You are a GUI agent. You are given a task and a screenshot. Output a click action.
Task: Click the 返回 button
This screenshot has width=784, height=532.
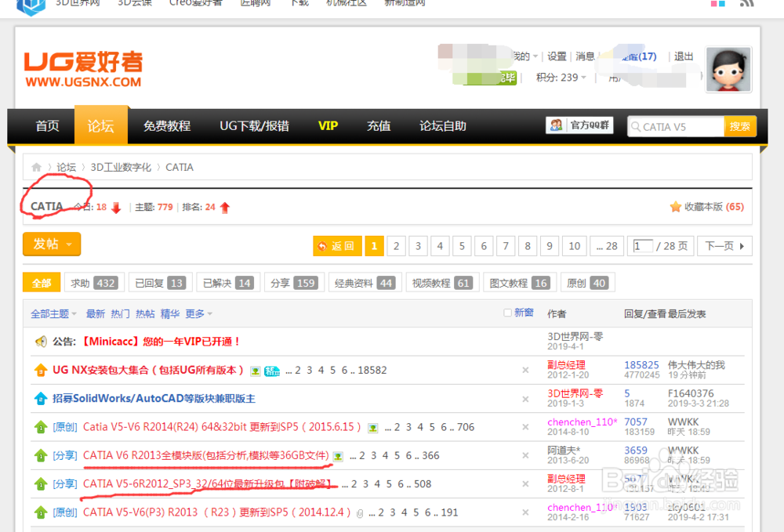[337, 246]
